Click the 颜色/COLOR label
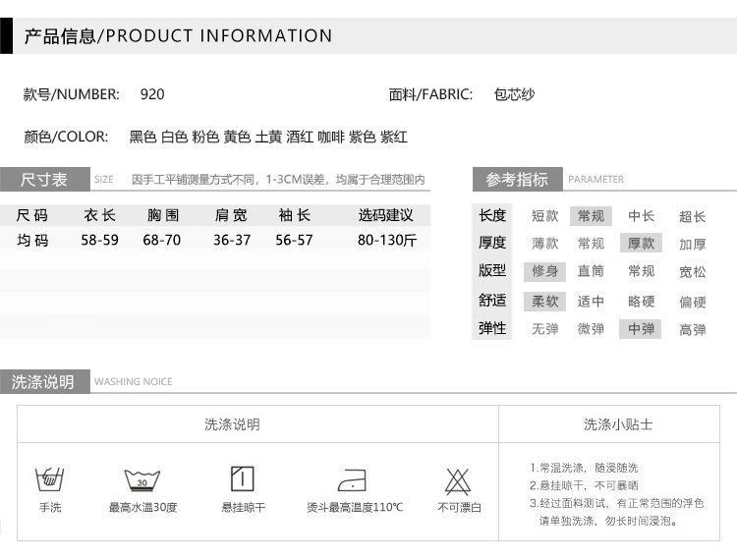Screen dimensions: 737x560 tap(66, 137)
